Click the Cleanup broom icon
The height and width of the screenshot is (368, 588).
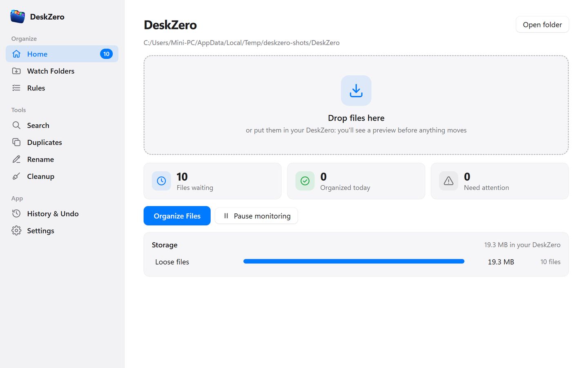[16, 176]
